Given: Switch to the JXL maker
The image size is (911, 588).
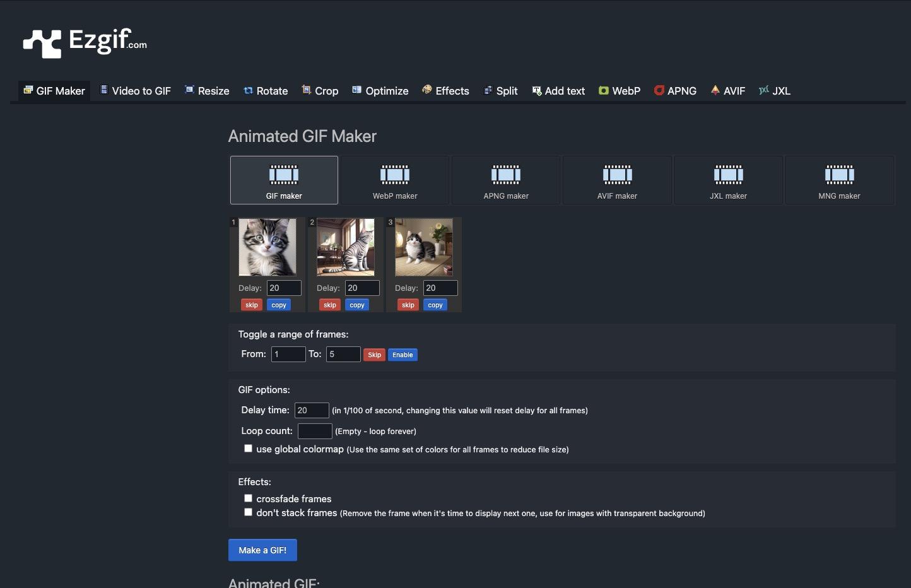Looking at the screenshot, I should [728, 180].
